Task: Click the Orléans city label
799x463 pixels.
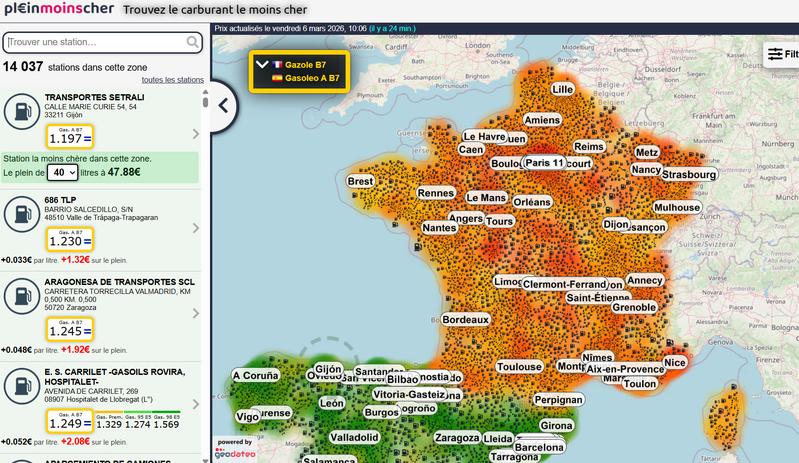Action: click(532, 202)
